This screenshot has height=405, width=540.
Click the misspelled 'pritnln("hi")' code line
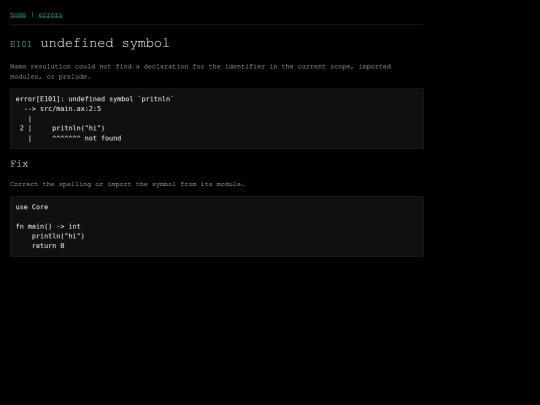tap(79, 128)
